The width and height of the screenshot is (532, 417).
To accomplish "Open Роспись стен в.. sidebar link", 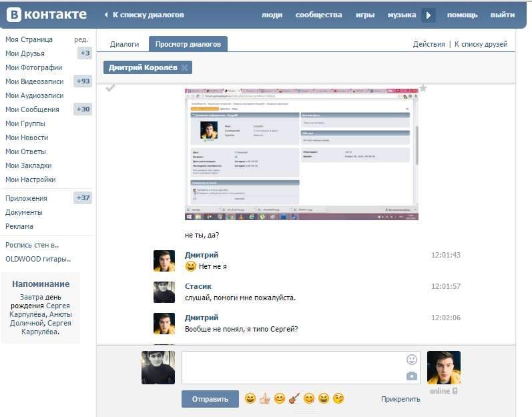I will [x=32, y=245].
